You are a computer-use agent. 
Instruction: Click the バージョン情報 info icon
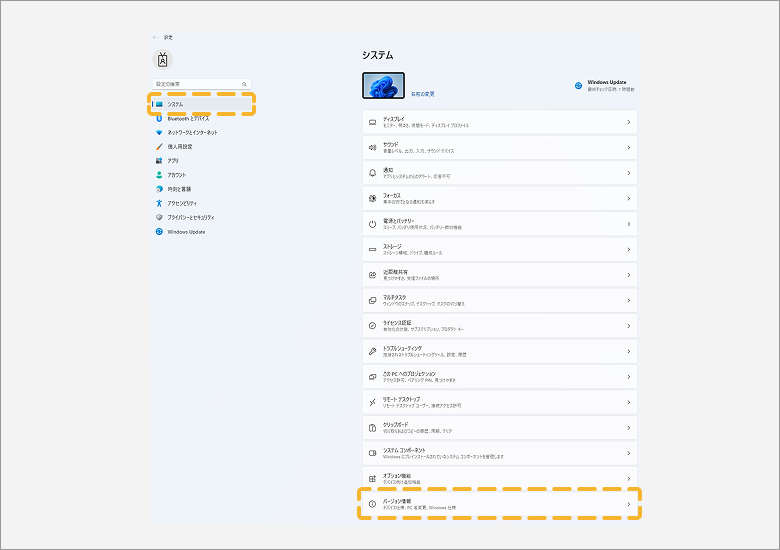tap(373, 504)
